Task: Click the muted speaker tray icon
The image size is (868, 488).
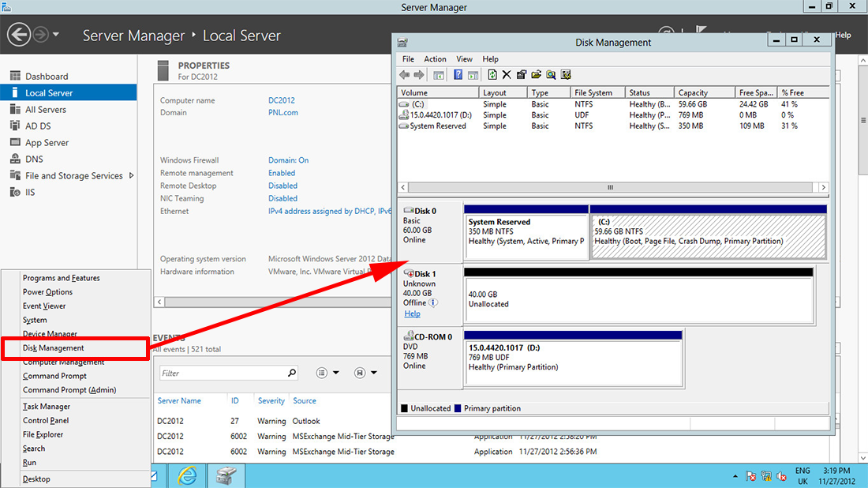Action: pyautogui.click(x=782, y=476)
